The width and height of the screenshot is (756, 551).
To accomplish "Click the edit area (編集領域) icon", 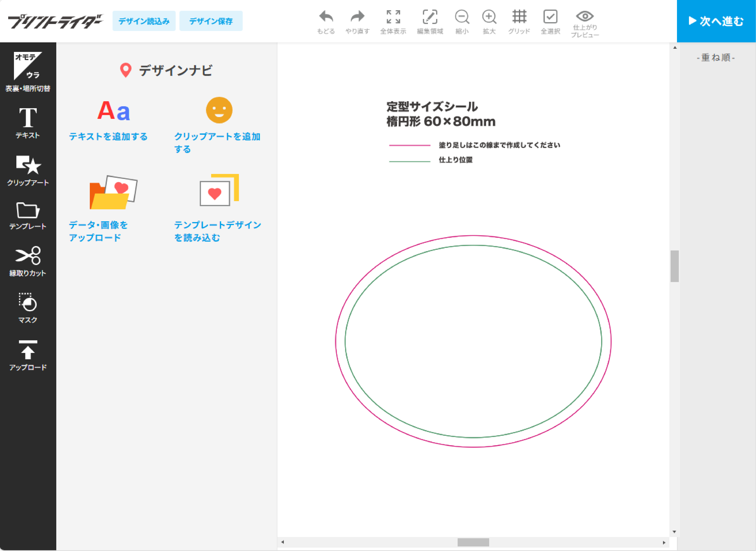I will point(430,17).
